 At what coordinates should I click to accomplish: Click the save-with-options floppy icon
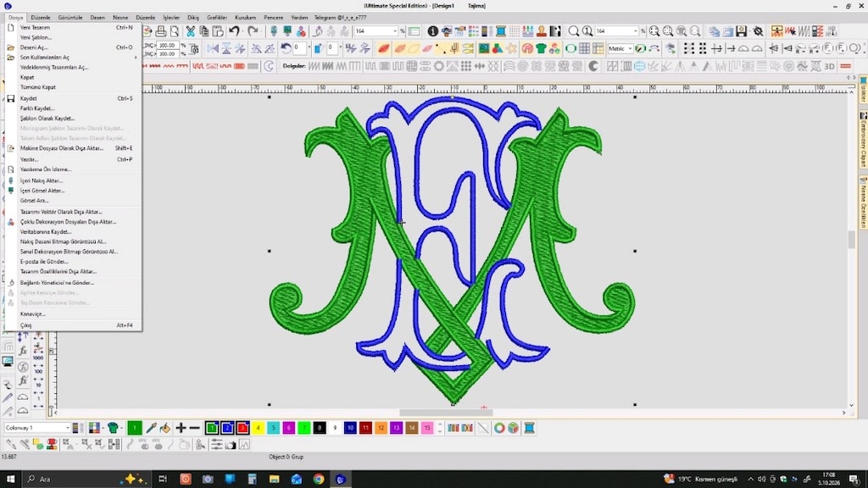click(741, 31)
